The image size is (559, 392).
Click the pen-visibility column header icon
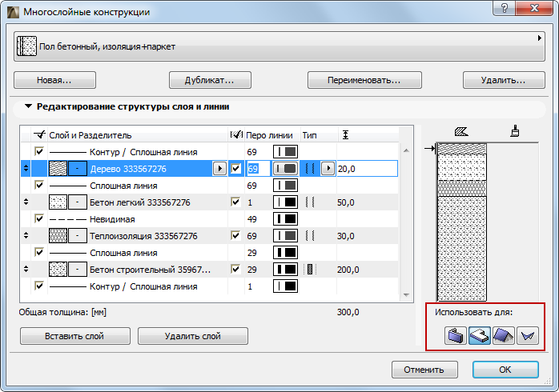tap(236, 135)
